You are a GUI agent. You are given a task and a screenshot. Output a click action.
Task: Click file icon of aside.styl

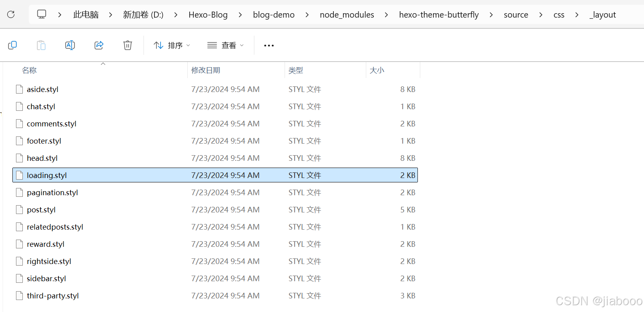[19, 89]
